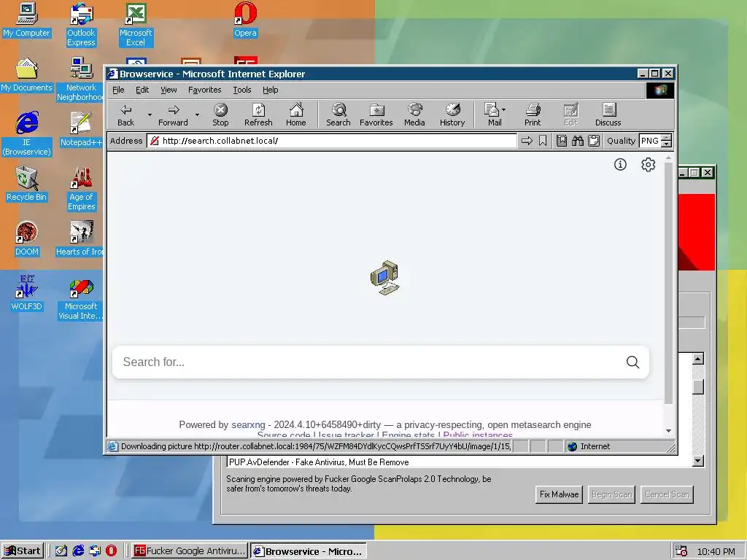Open the Opera desktop shortcut
Image resolution: width=747 pixels, height=560 pixels.
[245, 20]
